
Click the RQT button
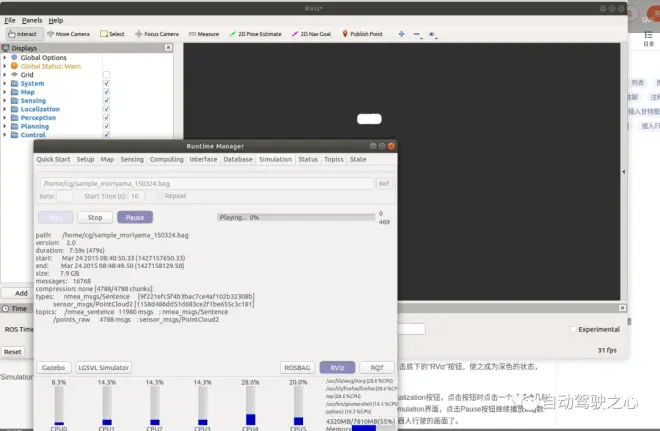click(x=377, y=367)
